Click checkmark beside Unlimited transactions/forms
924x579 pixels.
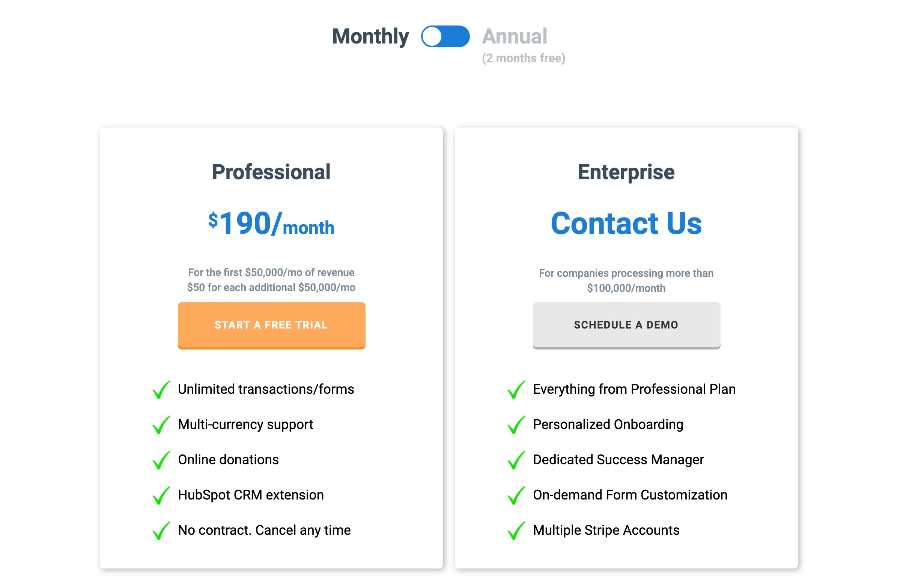point(161,390)
